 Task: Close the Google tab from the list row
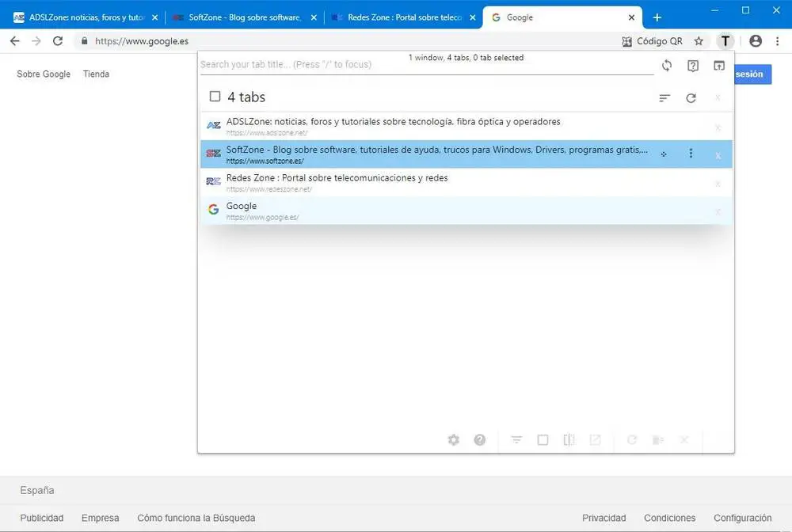[718, 212]
